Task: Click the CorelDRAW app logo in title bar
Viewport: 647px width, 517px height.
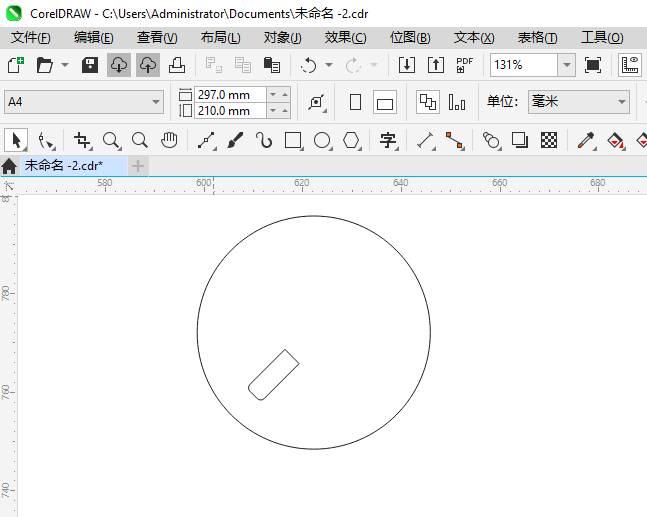Action: [14, 14]
